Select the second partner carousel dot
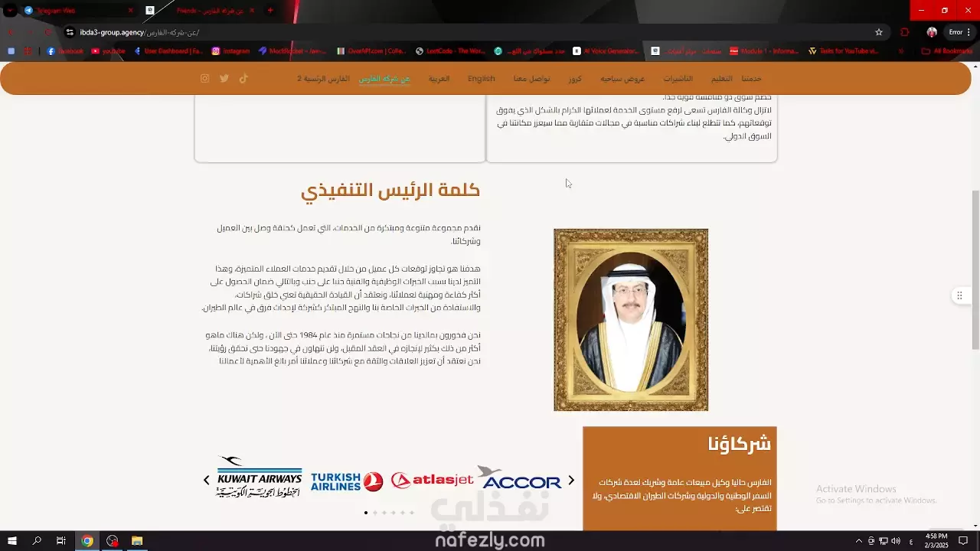Screen dimensions: 980x551 375,513
